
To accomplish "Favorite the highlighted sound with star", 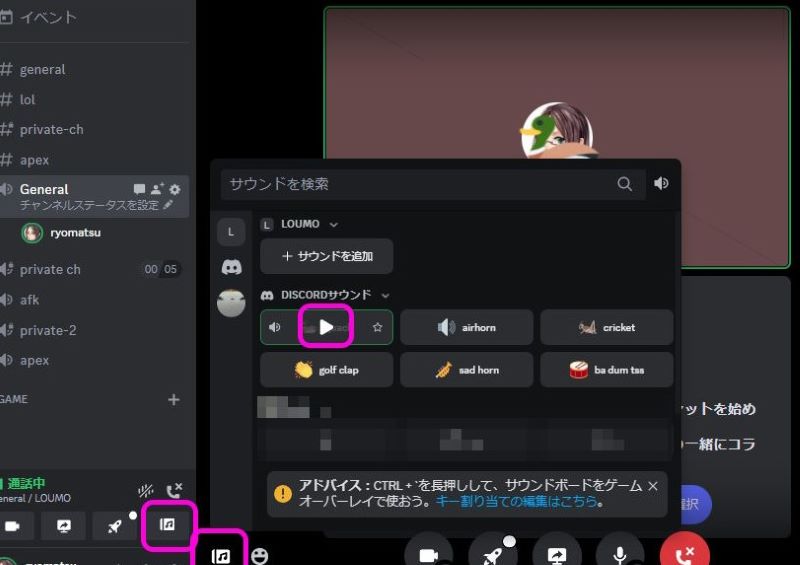I will (377, 327).
